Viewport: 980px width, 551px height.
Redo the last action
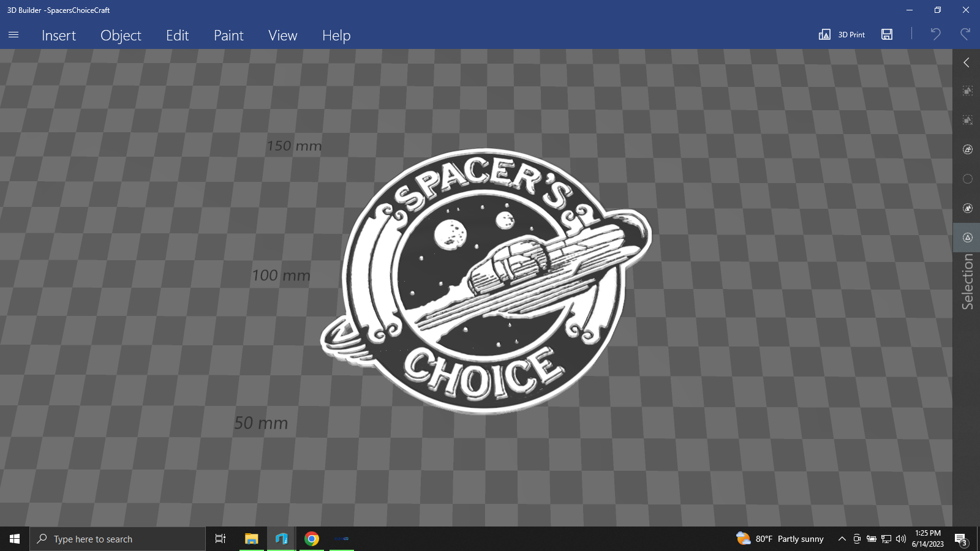[x=965, y=34]
